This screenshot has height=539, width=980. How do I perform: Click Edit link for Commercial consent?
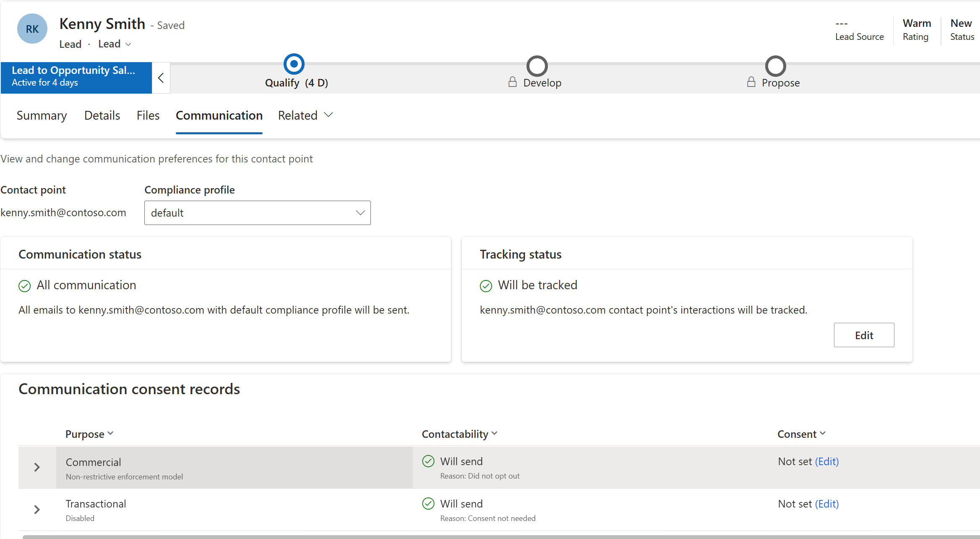pos(826,461)
